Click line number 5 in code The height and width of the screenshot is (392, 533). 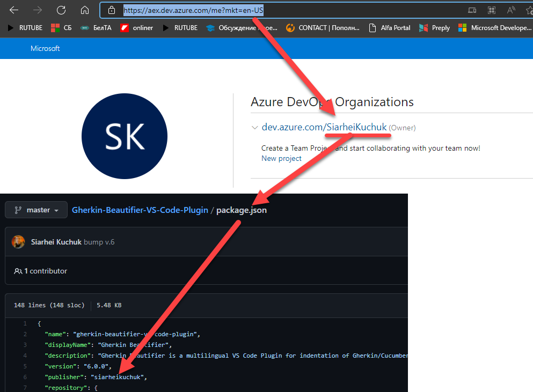click(x=25, y=366)
